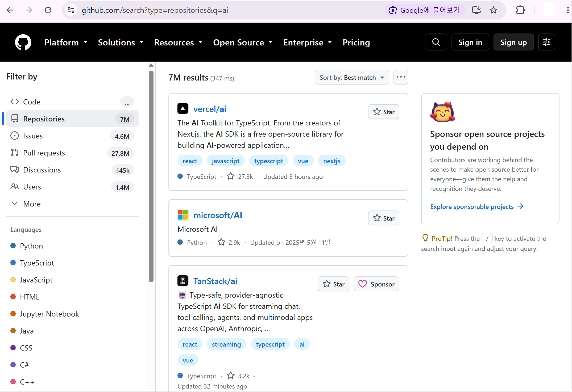Expand the Resources dropdown menu
Viewport: 572px width, 392px height.
(179, 43)
